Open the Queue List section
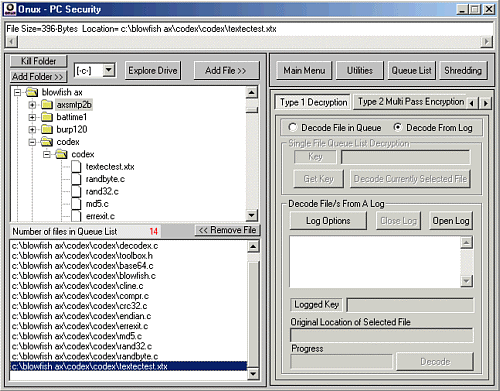The height and width of the screenshot is (391, 500). tap(411, 71)
